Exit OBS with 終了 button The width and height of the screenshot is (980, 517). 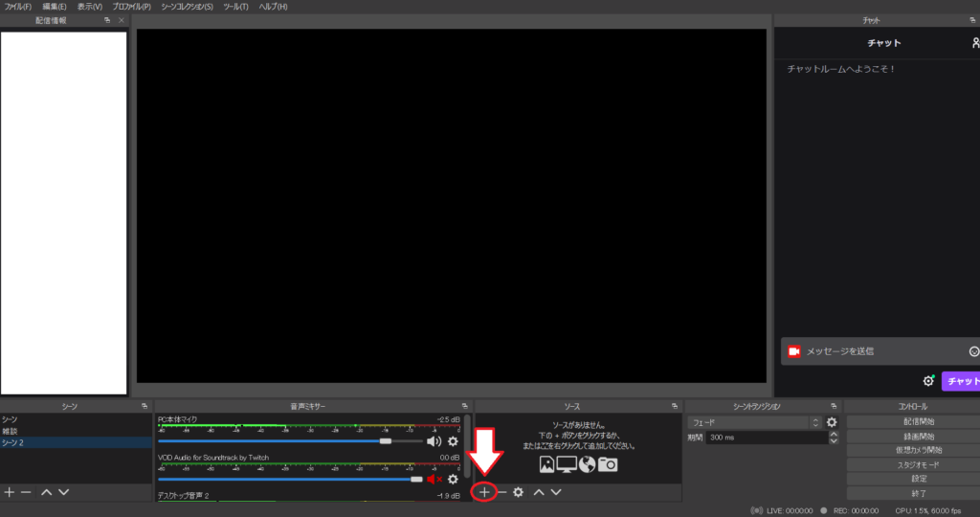tap(919, 493)
